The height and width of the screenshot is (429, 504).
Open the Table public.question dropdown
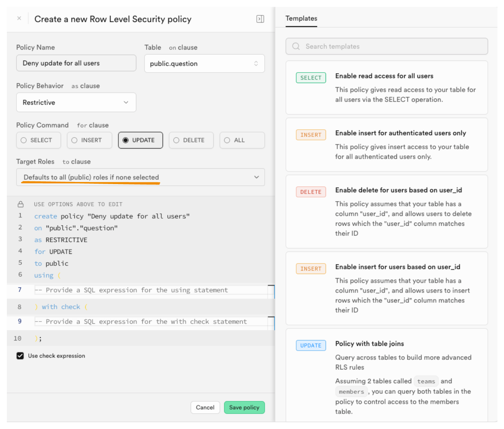[x=204, y=64]
